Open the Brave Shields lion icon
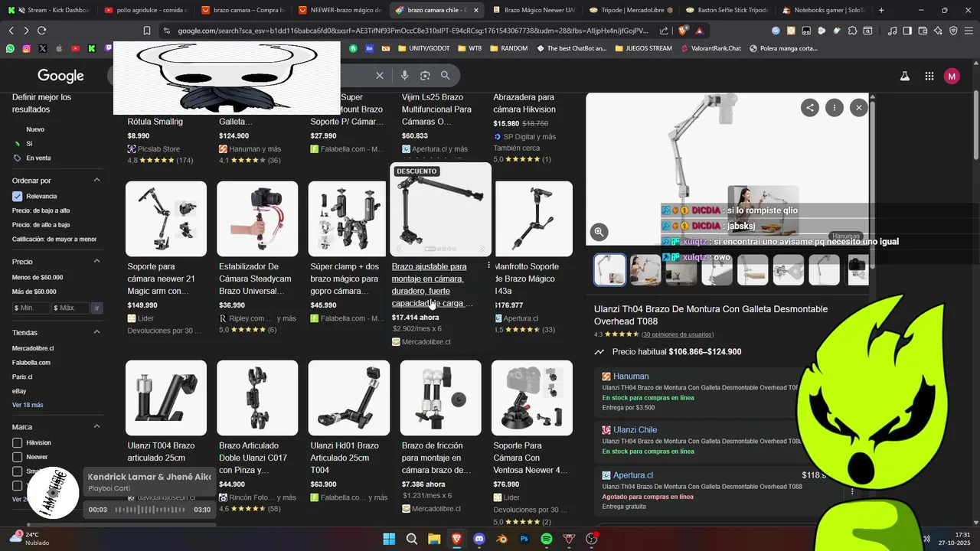Viewport: 980px width, 551px height. tap(683, 31)
